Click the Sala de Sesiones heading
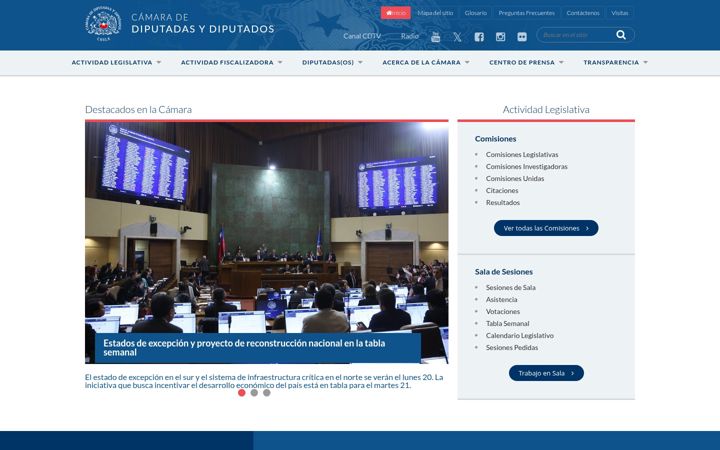Viewport: 720px width, 450px height. pyautogui.click(x=504, y=272)
